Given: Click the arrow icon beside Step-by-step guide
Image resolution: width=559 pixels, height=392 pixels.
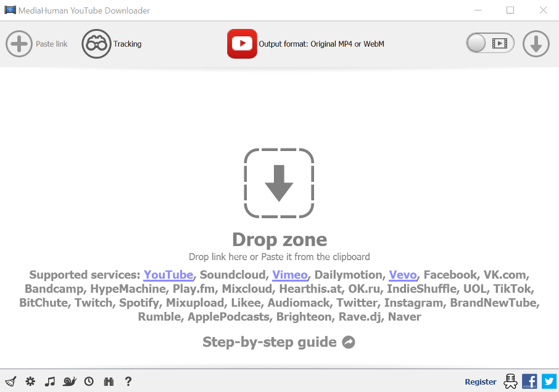Looking at the screenshot, I should coord(349,342).
